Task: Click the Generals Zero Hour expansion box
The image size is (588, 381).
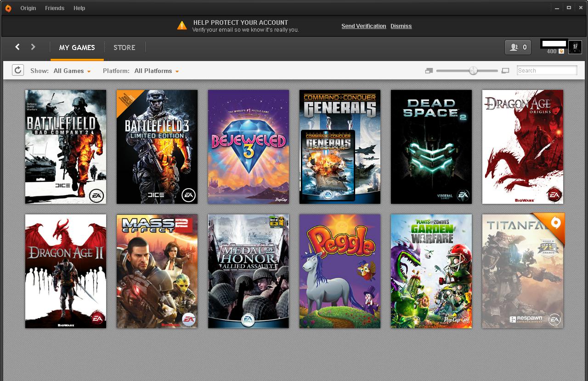Action: (328, 166)
